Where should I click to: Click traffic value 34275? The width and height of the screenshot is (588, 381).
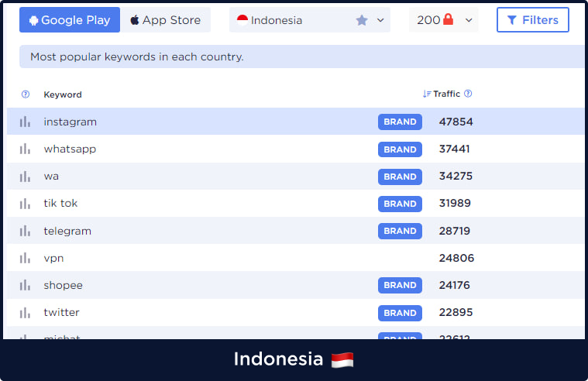(x=456, y=176)
